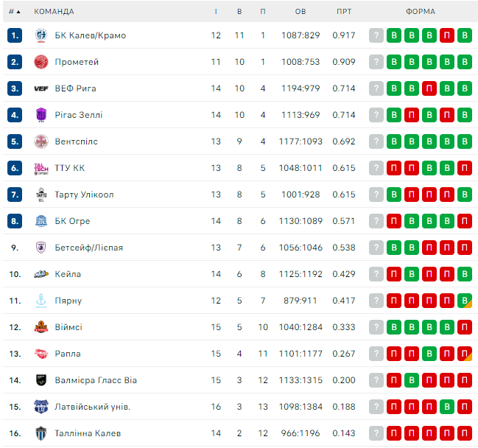Image resolution: width=478 pixels, height=448 pixels.
Task: Click the gray upcoming match badge for Прометей
Action: tap(376, 62)
